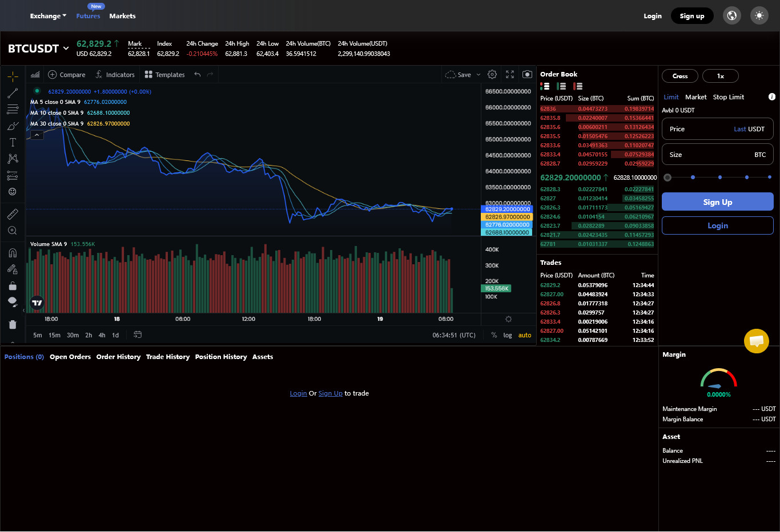Switch to Market order type
Viewport: 780px width, 532px height.
695,97
